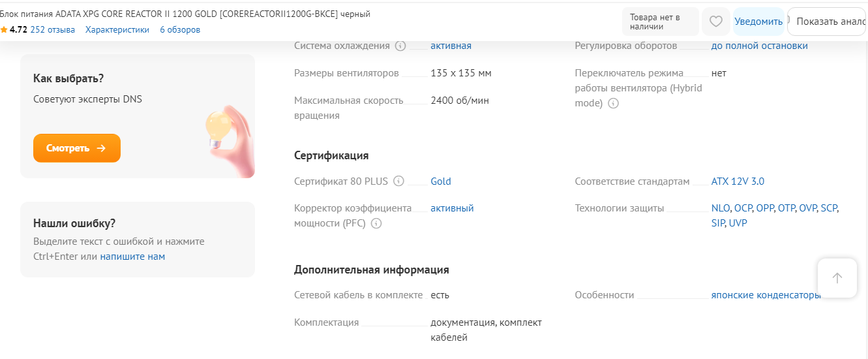Click the Показать аналоги button
The width and height of the screenshot is (868, 359).
[828, 22]
